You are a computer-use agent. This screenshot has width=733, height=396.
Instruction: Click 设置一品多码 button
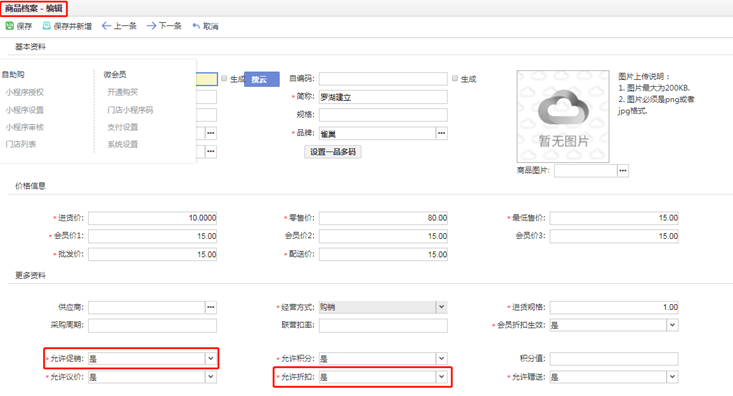[x=333, y=152]
